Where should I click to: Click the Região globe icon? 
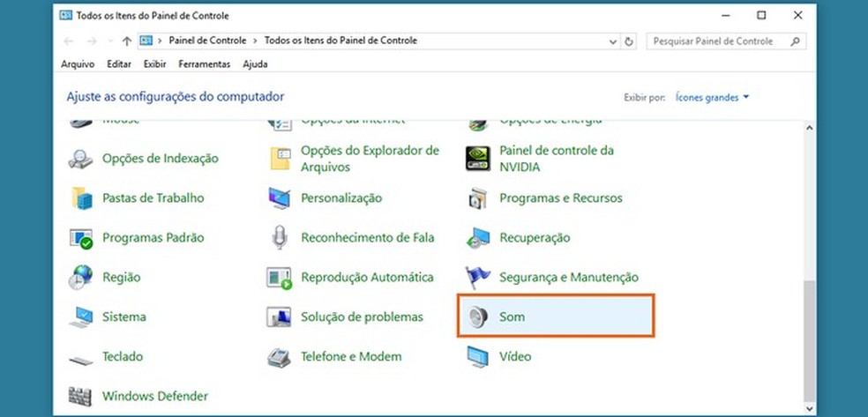[x=81, y=278]
